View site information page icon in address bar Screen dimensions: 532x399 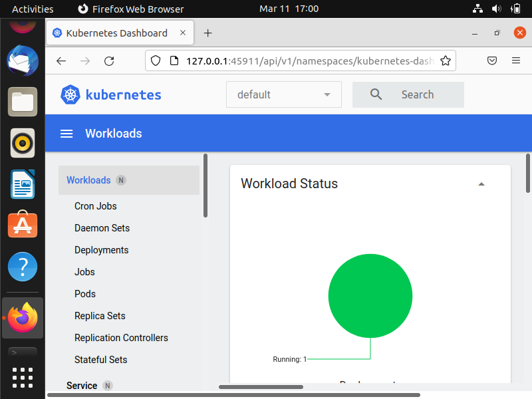(x=174, y=61)
